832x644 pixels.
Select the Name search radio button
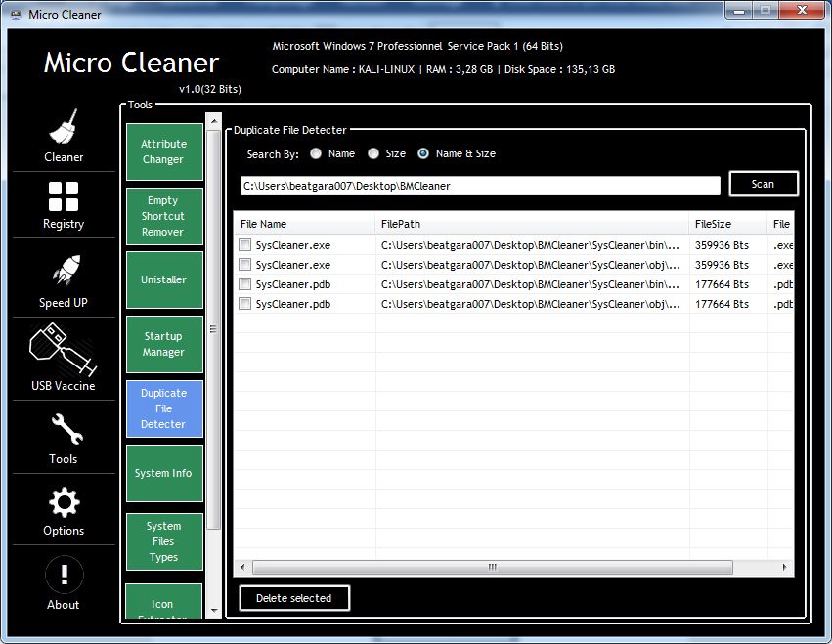pyautogui.click(x=316, y=153)
